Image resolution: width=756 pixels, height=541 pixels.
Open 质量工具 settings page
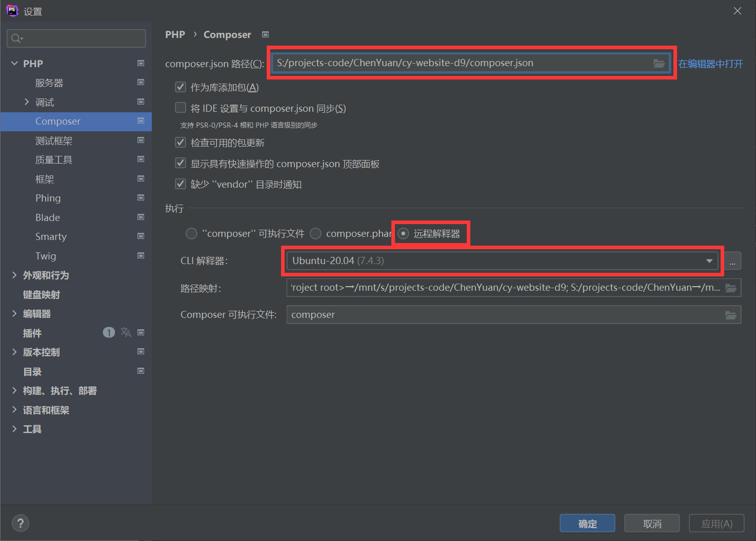coord(54,159)
